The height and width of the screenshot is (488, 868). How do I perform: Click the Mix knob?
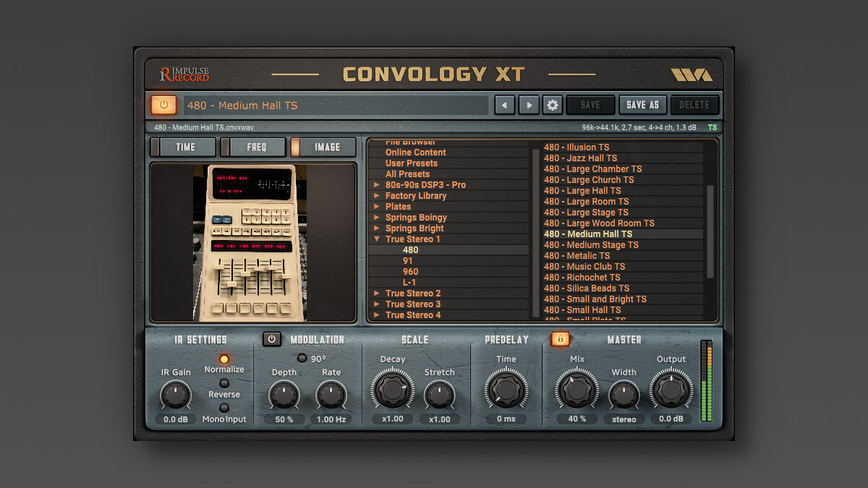(x=576, y=390)
